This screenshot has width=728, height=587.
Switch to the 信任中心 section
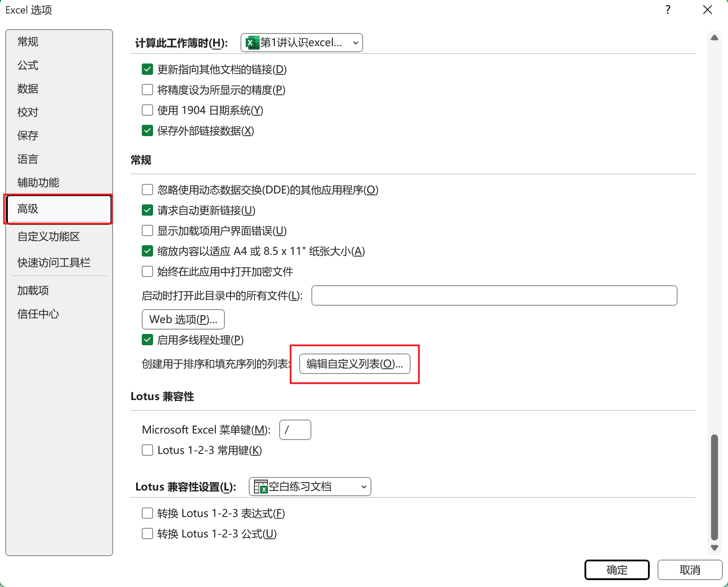(x=38, y=314)
